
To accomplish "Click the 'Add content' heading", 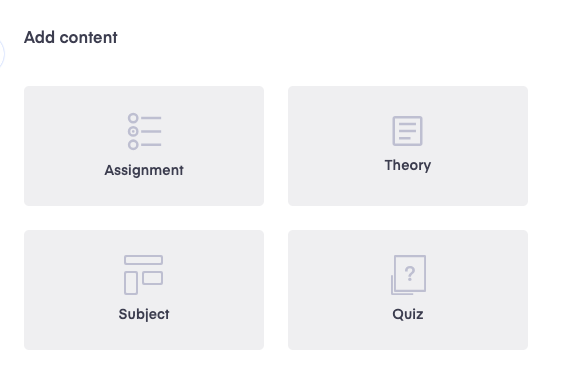I will point(71,37).
